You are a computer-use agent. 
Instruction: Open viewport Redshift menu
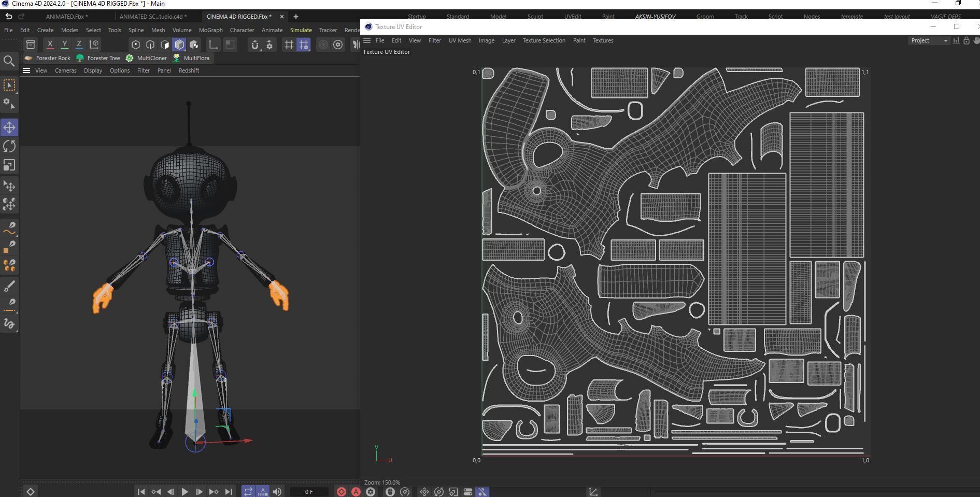tap(189, 70)
